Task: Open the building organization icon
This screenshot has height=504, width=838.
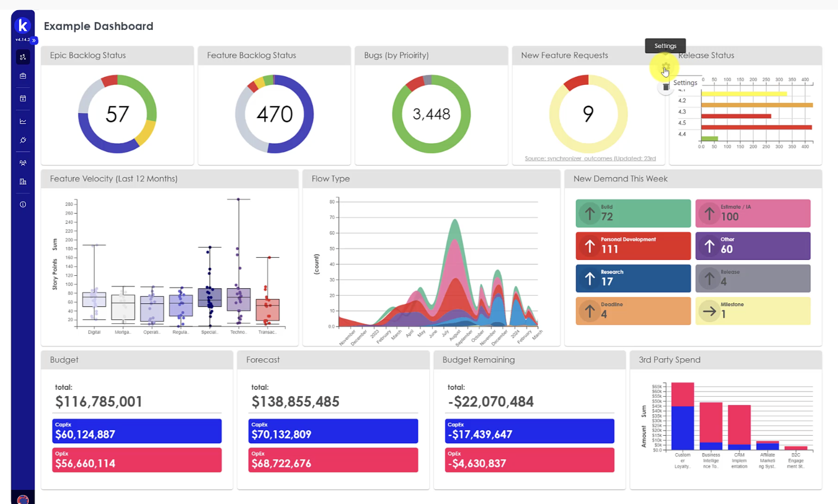Action: 23,182
